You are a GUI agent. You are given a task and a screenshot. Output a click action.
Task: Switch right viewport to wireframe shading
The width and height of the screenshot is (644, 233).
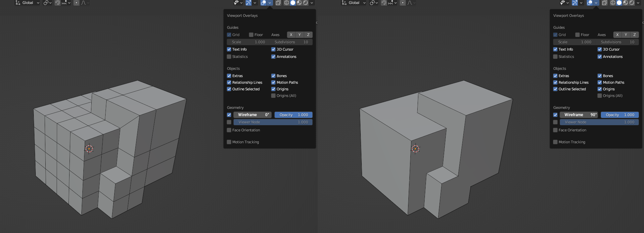[x=613, y=3]
